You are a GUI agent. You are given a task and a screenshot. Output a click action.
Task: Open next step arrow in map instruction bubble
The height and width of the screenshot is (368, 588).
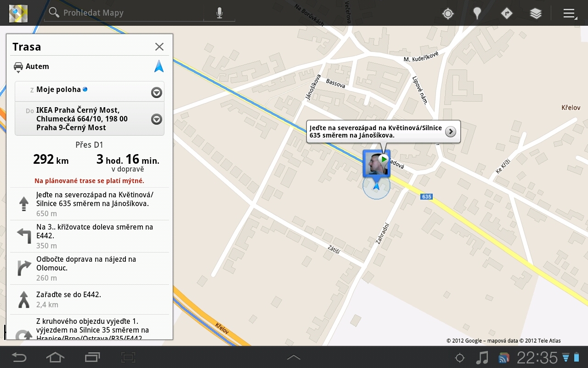(450, 132)
